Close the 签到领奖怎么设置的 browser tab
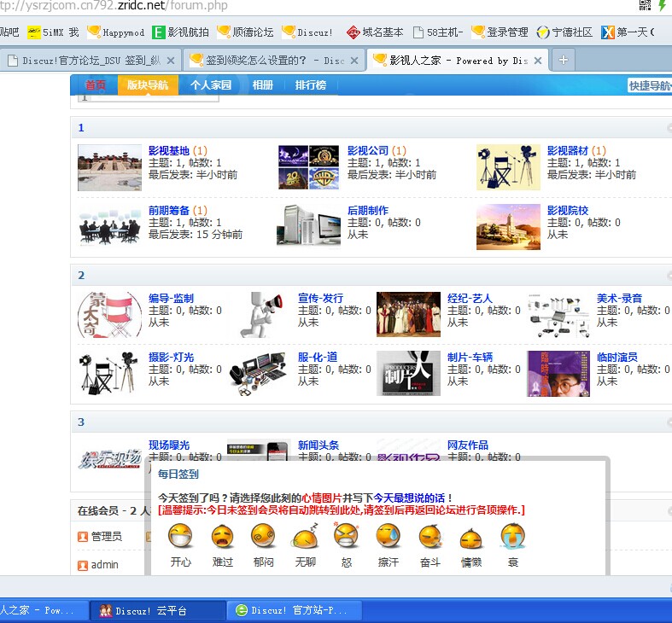The image size is (672, 623). pyautogui.click(x=354, y=61)
